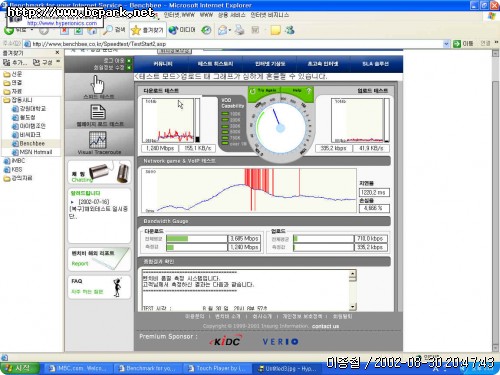Open the Mail button dropdown arrow

230,31
